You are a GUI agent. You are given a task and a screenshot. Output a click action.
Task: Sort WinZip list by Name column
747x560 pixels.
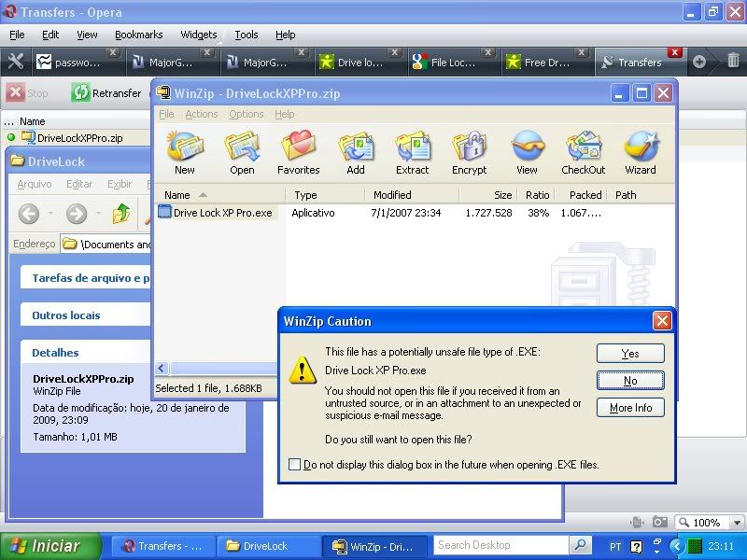[220, 195]
